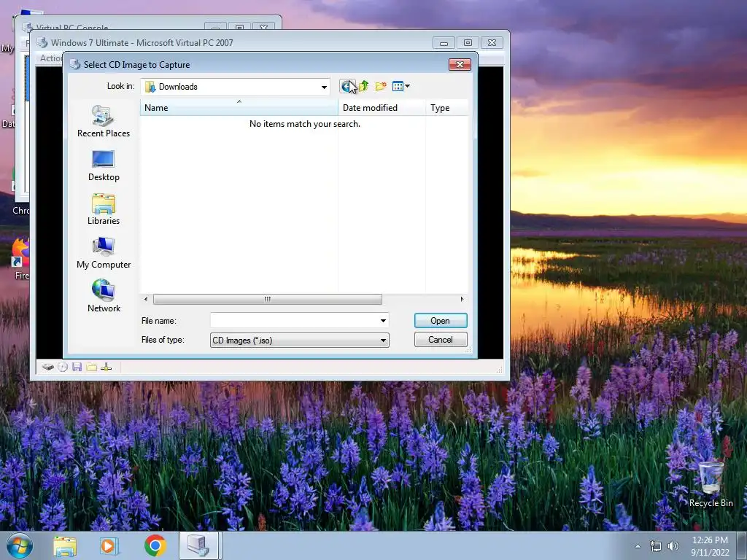Open the View Menu icon
The height and width of the screenshot is (560, 747).
click(400, 86)
